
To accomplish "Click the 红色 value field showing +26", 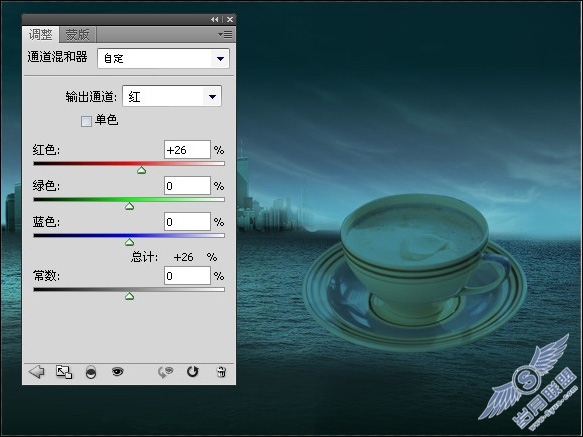I will [187, 150].
